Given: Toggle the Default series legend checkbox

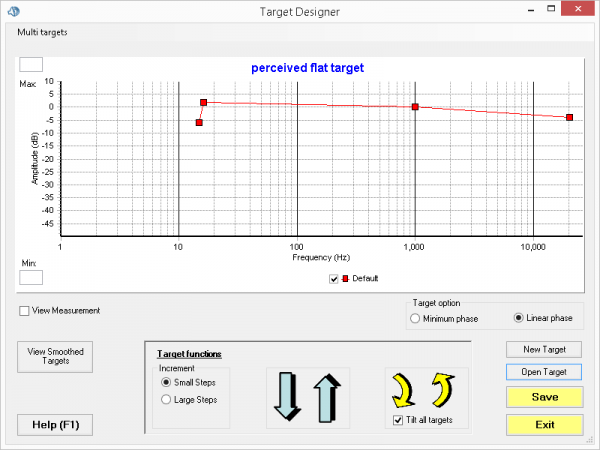Looking at the screenshot, I should point(333,279).
